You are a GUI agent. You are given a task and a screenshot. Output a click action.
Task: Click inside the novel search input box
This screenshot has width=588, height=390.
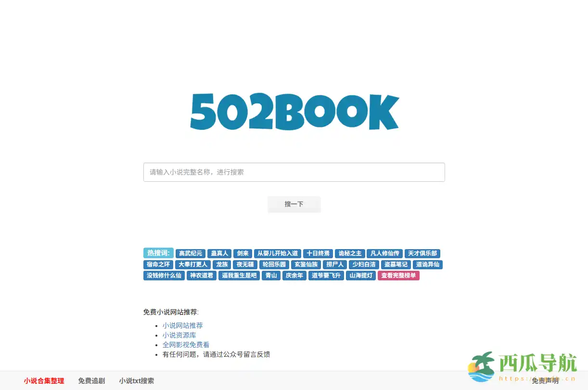pyautogui.click(x=294, y=172)
